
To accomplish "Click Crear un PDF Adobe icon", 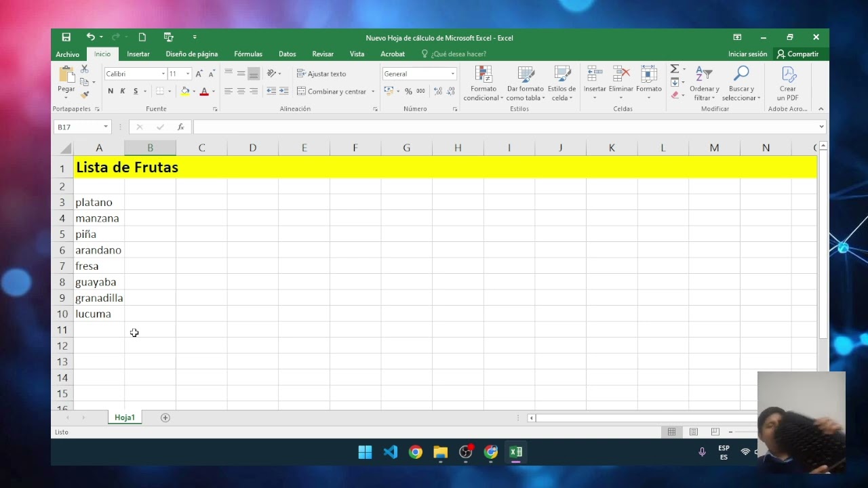I will click(x=787, y=84).
